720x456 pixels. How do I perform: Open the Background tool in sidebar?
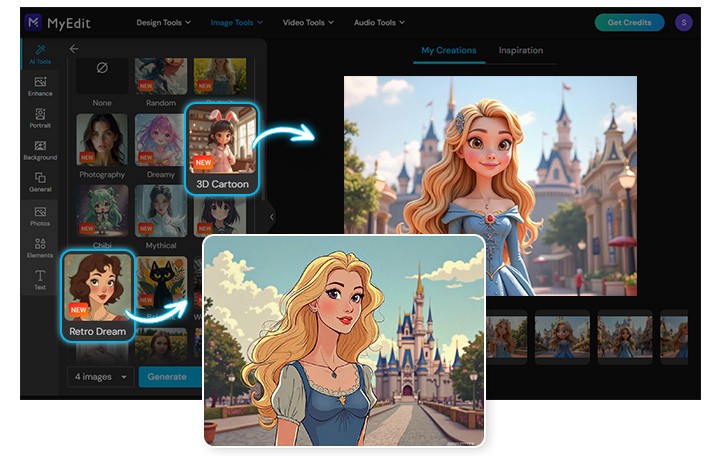coord(40,150)
